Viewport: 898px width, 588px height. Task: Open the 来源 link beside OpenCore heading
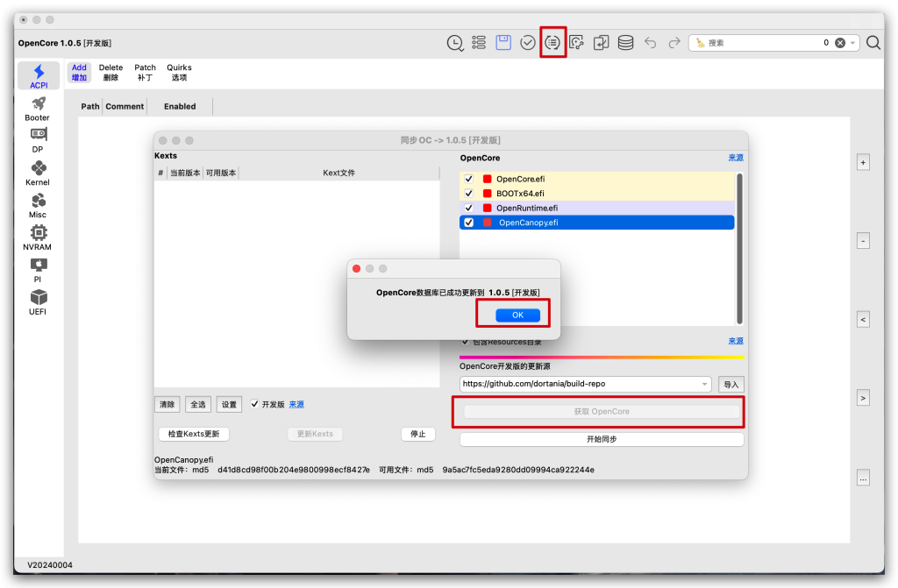tap(736, 158)
